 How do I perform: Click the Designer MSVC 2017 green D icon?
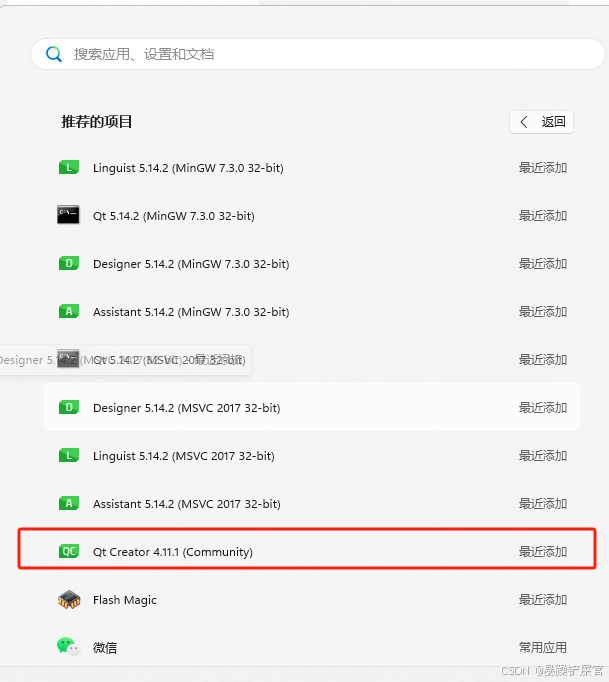click(x=69, y=408)
